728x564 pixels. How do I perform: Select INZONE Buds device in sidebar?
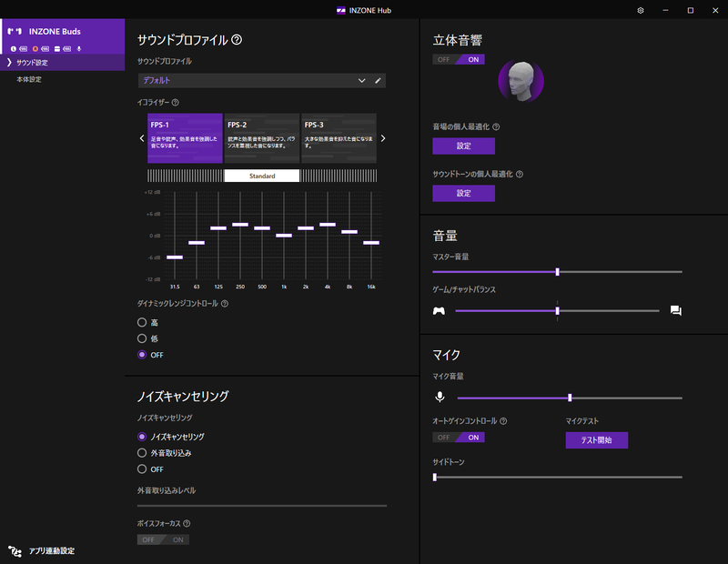click(x=62, y=36)
